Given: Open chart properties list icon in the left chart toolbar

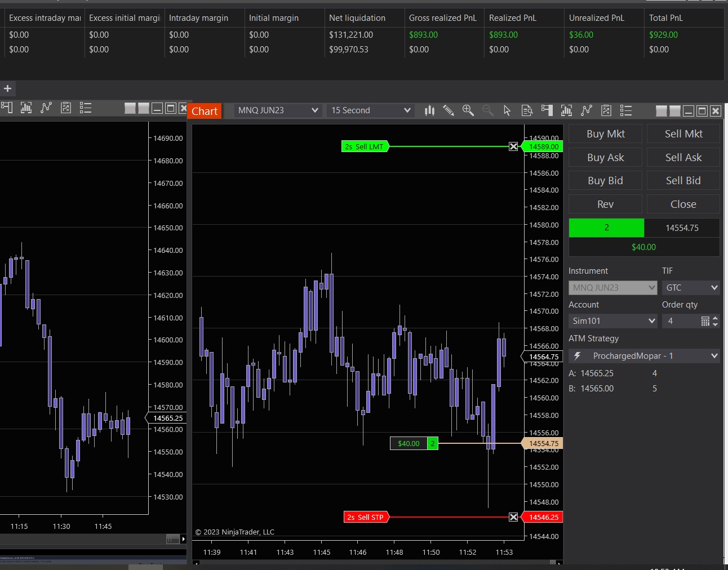Looking at the screenshot, I should pos(86,108).
